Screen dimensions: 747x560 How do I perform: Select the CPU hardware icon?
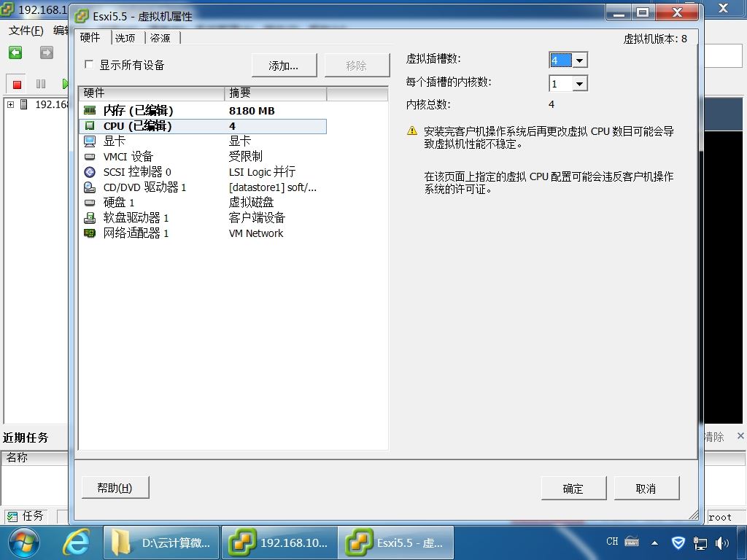[x=90, y=125]
